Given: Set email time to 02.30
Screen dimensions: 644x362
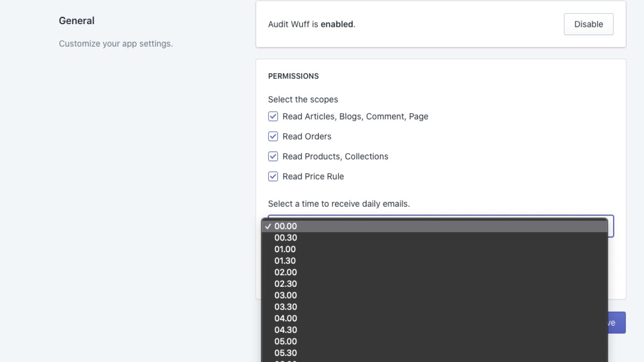Looking at the screenshot, I should pyautogui.click(x=285, y=284).
